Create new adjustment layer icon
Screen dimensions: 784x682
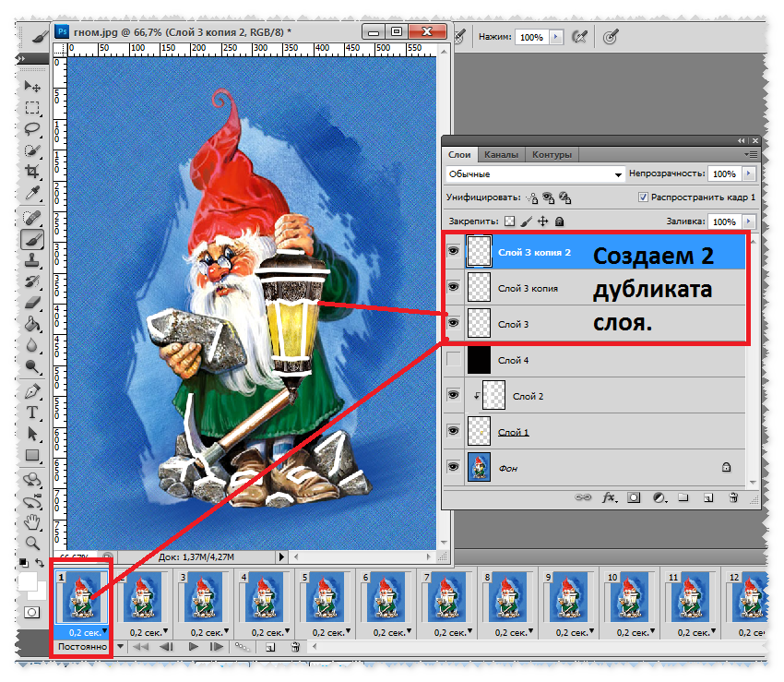coord(659,497)
